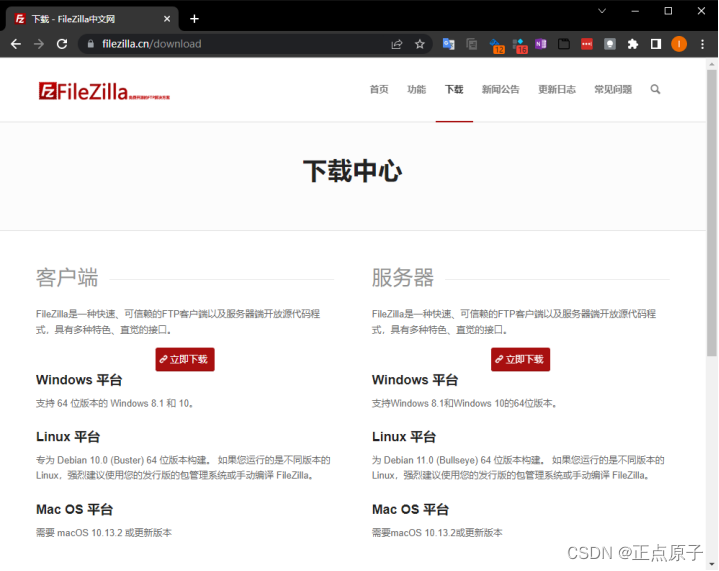Click the scrollbar down arrow
This screenshot has width=719, height=571.
(712, 564)
